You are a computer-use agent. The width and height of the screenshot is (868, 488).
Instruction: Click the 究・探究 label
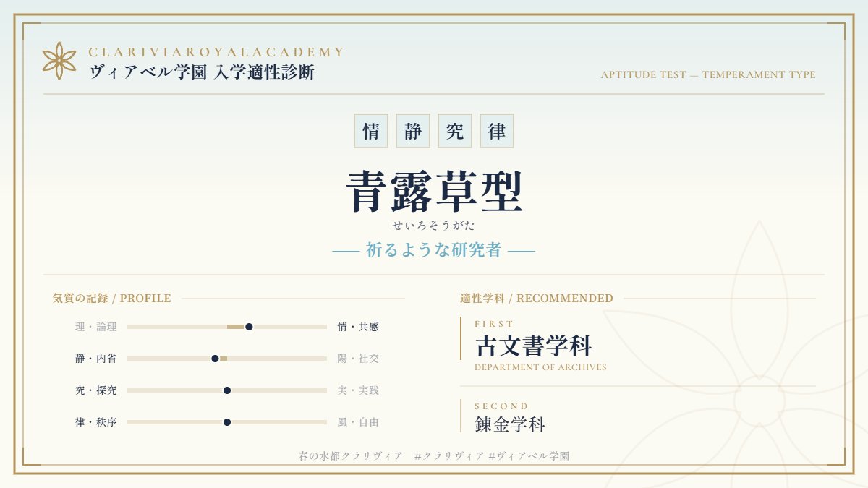point(95,390)
